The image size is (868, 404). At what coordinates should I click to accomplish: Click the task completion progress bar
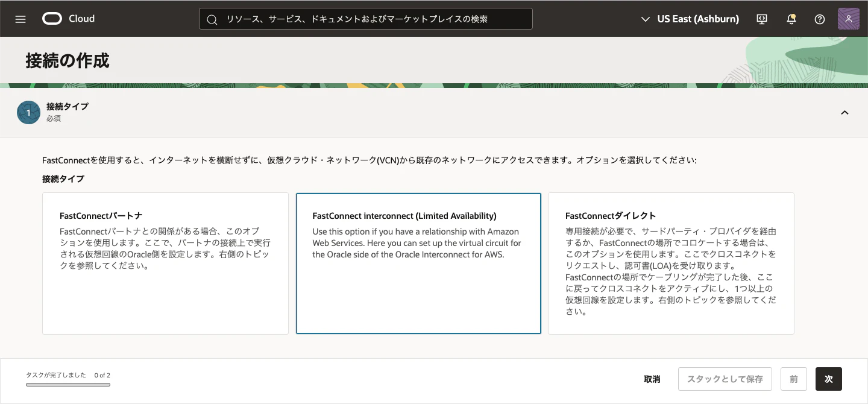click(x=68, y=384)
